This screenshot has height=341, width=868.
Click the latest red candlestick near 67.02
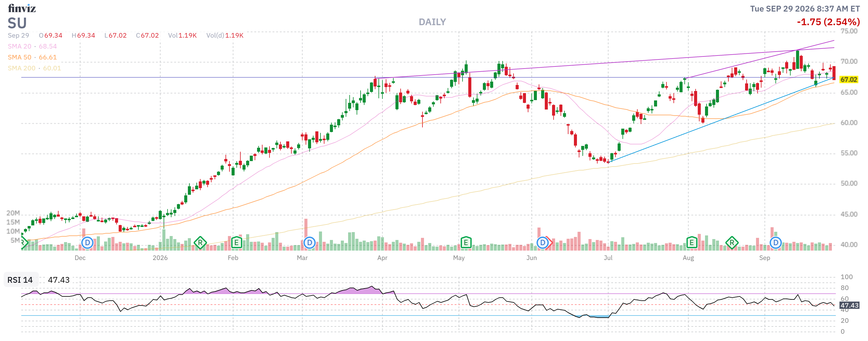(x=834, y=73)
